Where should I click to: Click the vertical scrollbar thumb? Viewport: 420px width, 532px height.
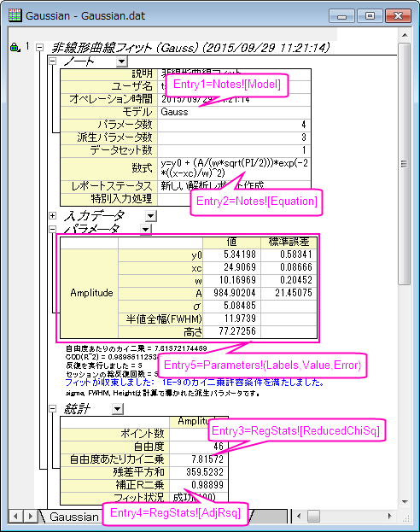pos(405,164)
